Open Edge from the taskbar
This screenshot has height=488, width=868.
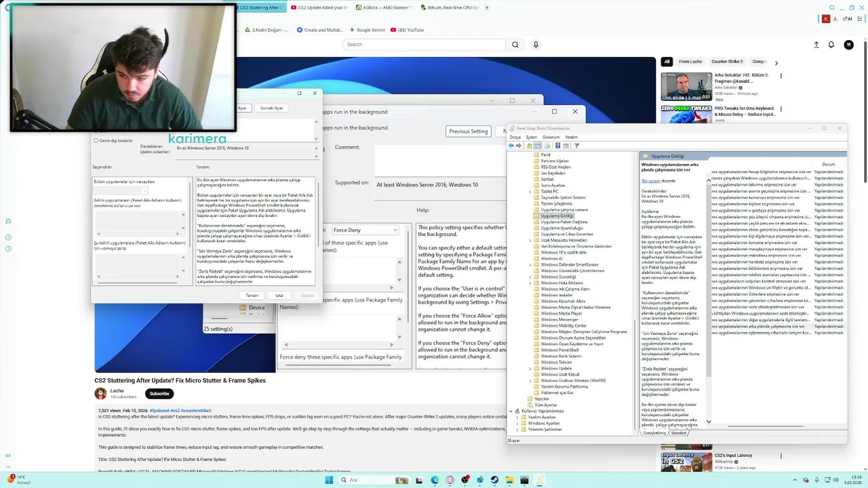[x=435, y=480]
